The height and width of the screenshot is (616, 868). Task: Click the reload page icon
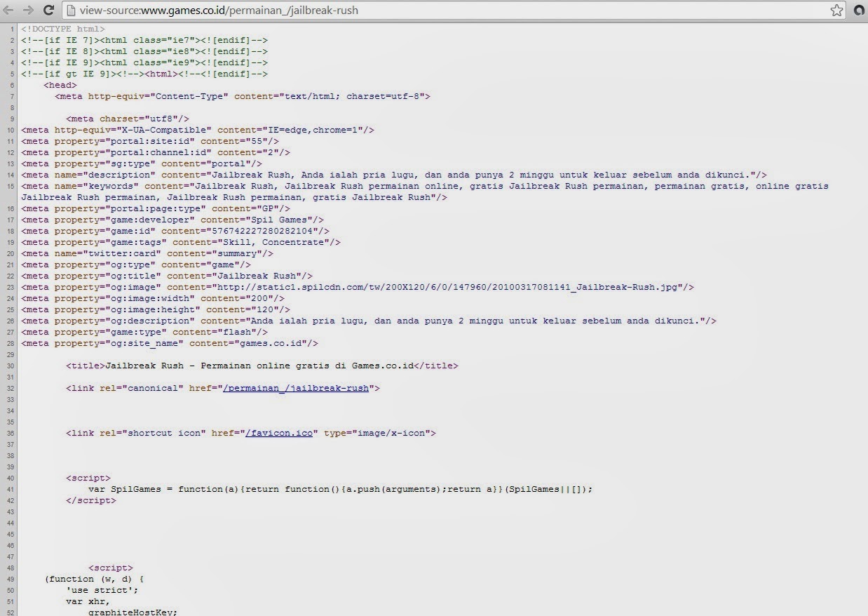tap(48, 10)
